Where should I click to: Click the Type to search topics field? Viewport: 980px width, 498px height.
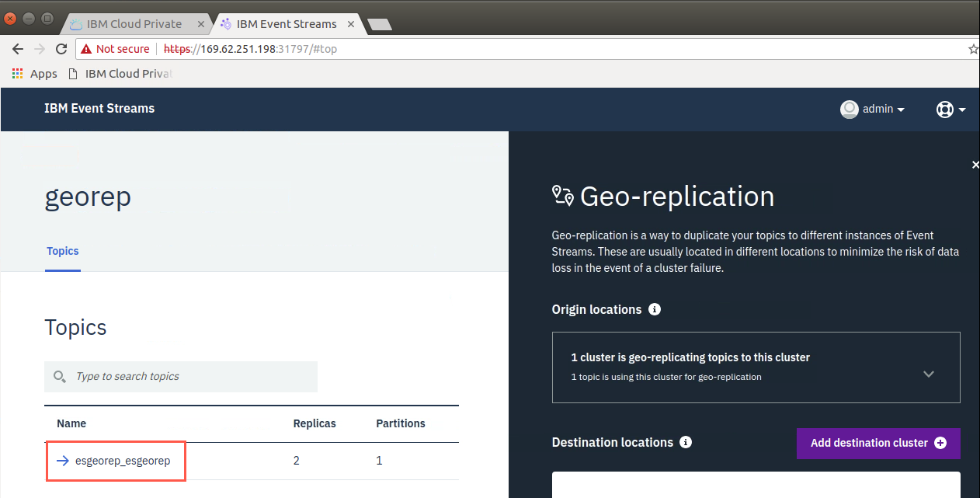(x=181, y=377)
